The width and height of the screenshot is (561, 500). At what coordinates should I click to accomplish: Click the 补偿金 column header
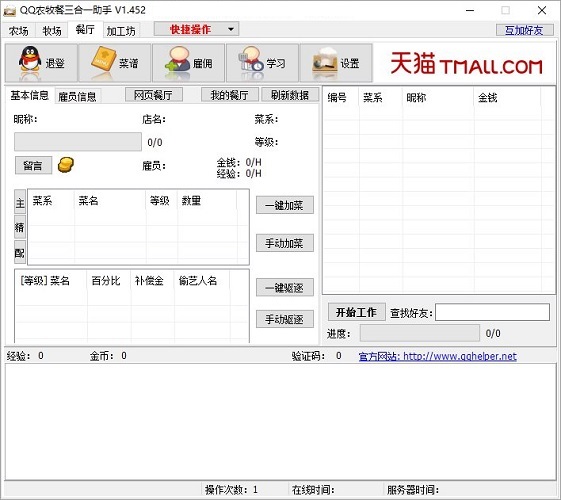click(152, 281)
